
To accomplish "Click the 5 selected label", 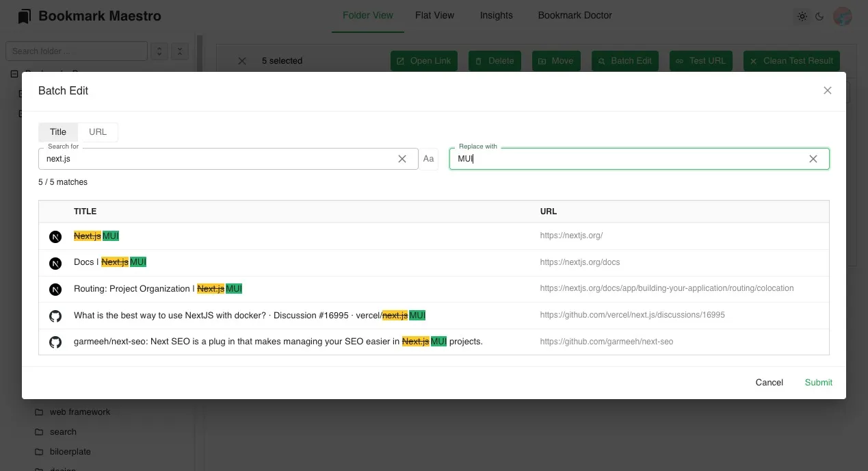I will pyautogui.click(x=282, y=61).
